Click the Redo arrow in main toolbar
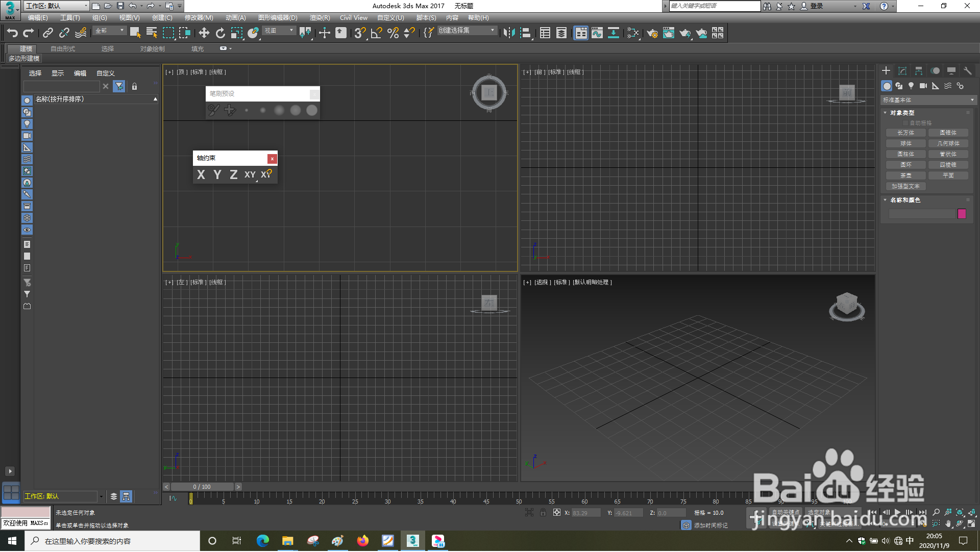This screenshot has height=552, width=980. [x=29, y=33]
